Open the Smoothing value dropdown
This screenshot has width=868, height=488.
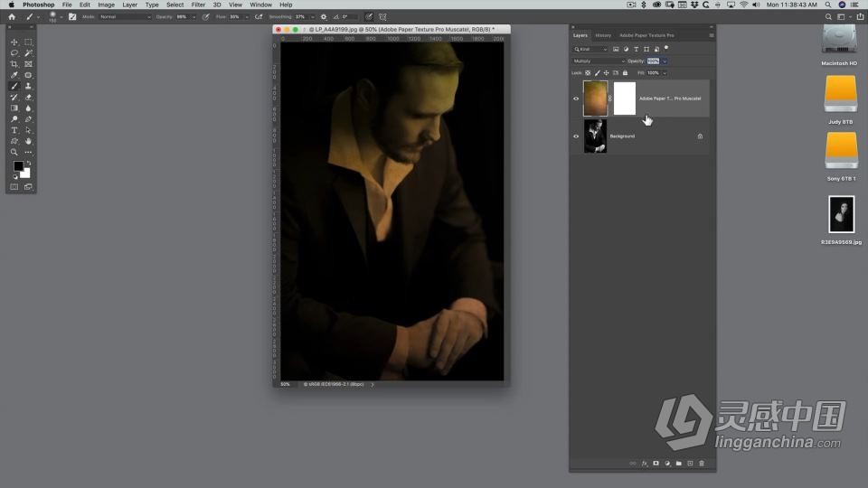pos(313,17)
